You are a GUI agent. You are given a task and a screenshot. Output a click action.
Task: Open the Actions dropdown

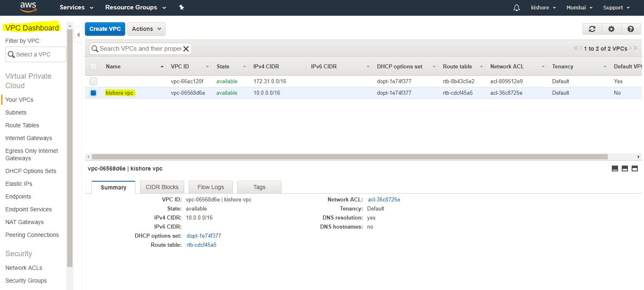pos(146,29)
